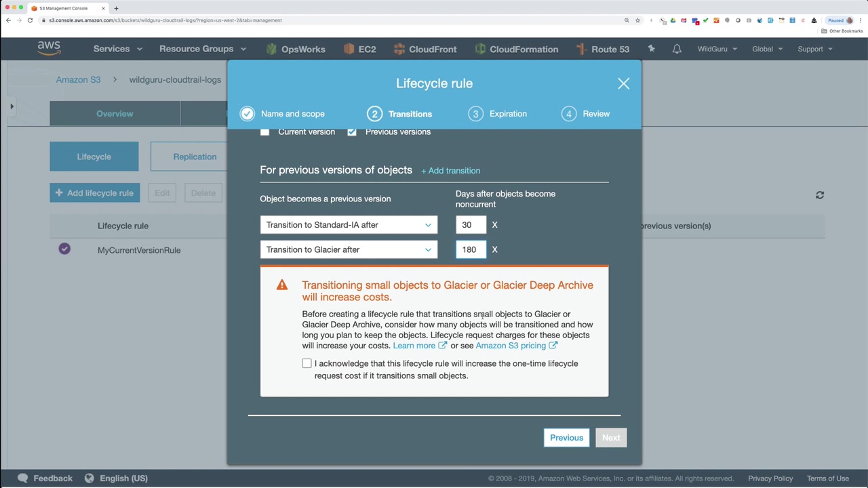Screen dimensions: 868x488
Task: Click the orange warning triangle icon
Action: pyautogui.click(x=282, y=285)
